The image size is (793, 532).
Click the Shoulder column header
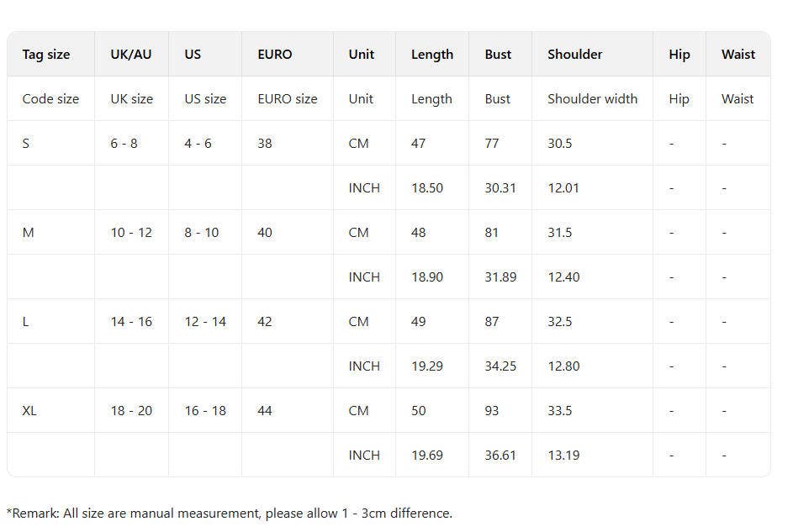coord(574,55)
